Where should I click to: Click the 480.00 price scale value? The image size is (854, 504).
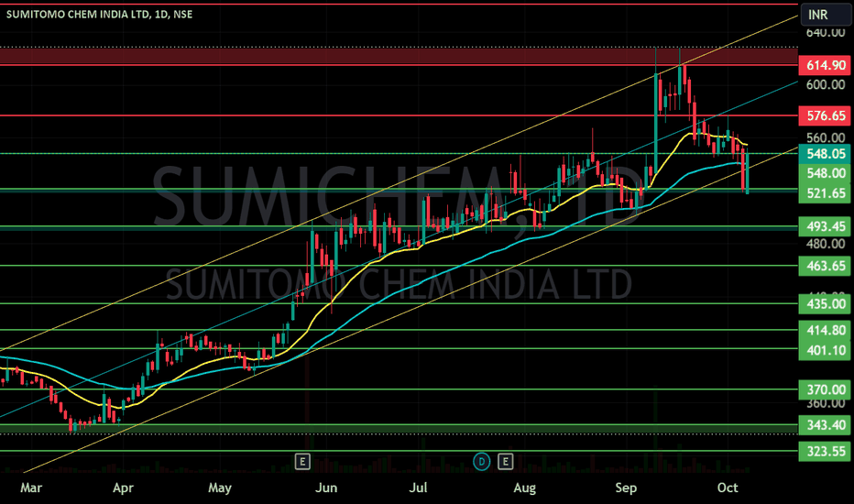click(x=826, y=244)
